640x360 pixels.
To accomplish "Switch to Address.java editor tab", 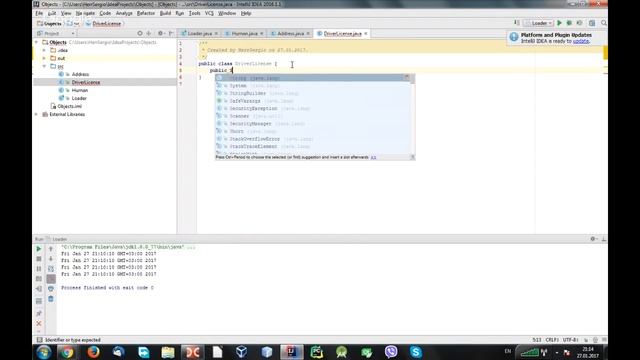I will point(290,33).
